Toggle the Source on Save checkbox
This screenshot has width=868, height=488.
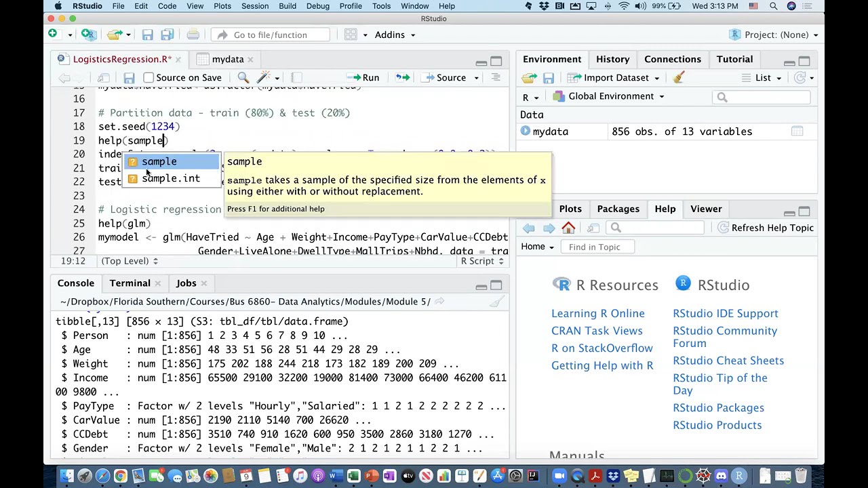click(x=149, y=78)
